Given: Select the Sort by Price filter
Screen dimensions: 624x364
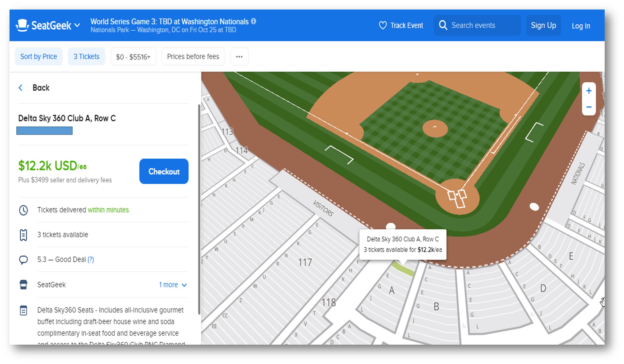Looking at the screenshot, I should coord(39,57).
